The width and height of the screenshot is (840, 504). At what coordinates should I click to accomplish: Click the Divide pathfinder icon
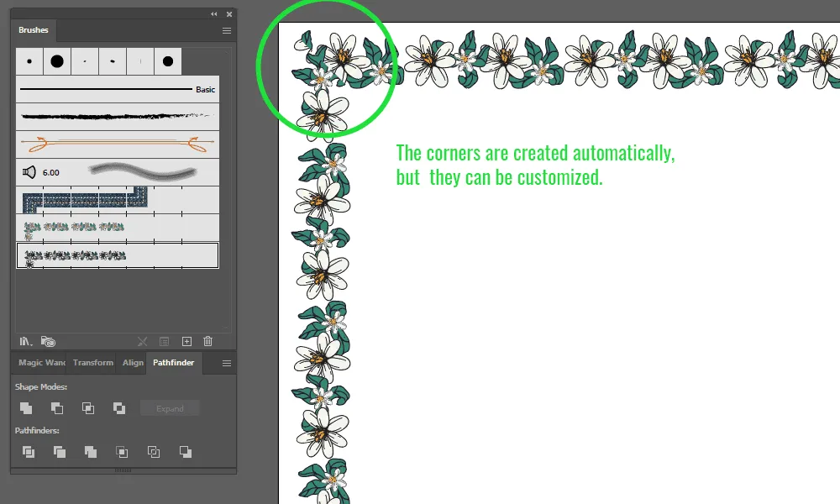tap(29, 452)
